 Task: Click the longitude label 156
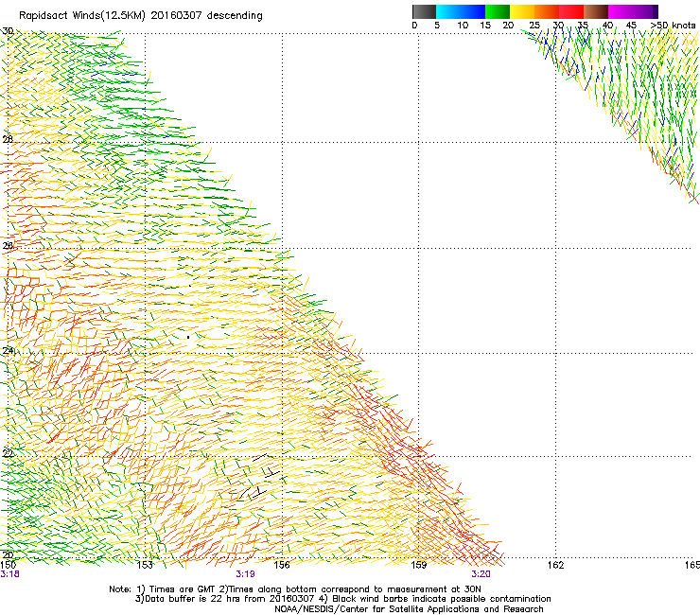coord(282,565)
